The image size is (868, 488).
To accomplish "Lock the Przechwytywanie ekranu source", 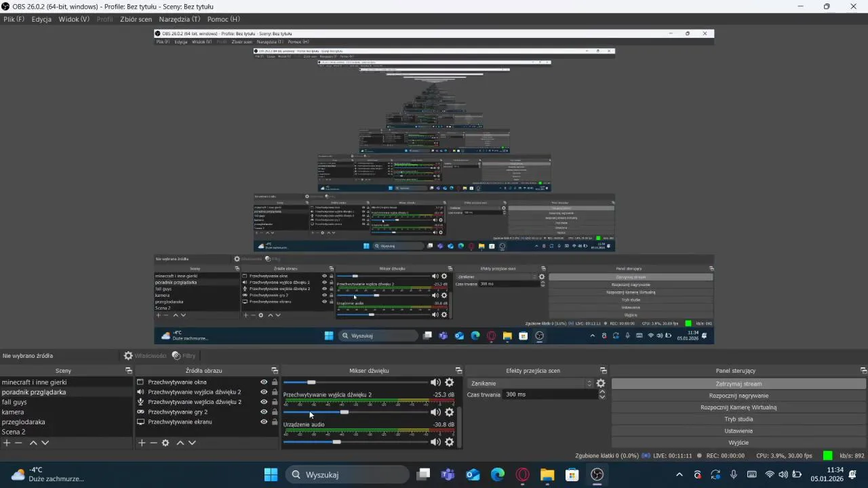I will point(274,422).
